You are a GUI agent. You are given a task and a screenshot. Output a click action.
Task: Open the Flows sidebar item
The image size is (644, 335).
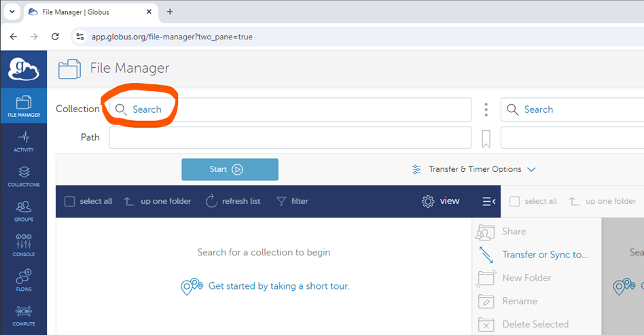pyautogui.click(x=23, y=281)
